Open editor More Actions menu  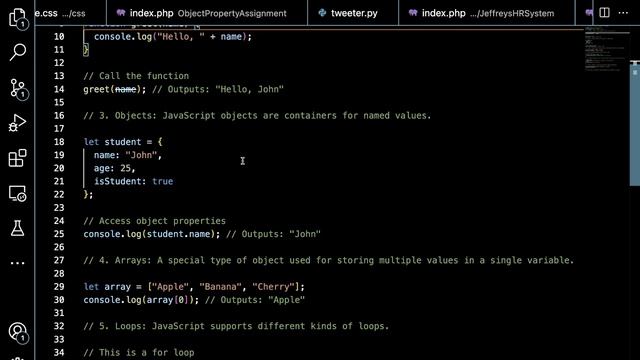point(623,13)
